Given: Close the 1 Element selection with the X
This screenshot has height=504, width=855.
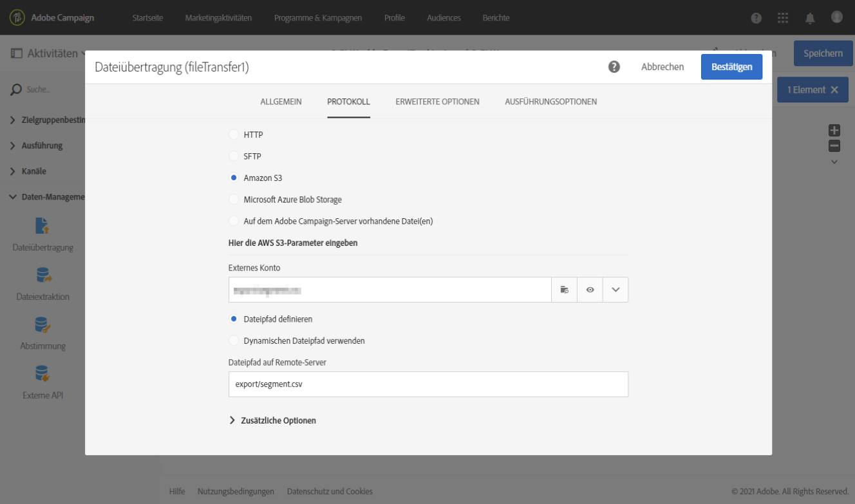Looking at the screenshot, I should (834, 90).
